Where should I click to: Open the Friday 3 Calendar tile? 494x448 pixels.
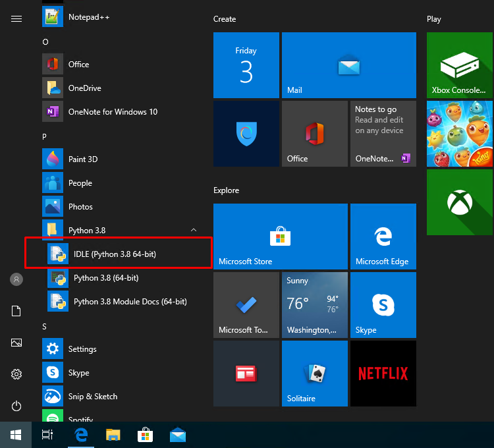tap(246, 65)
